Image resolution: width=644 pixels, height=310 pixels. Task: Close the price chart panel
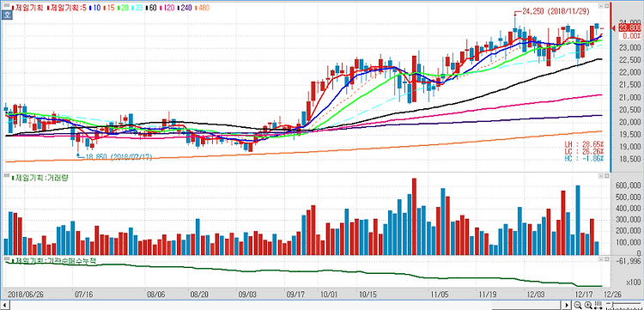pos(606,6)
